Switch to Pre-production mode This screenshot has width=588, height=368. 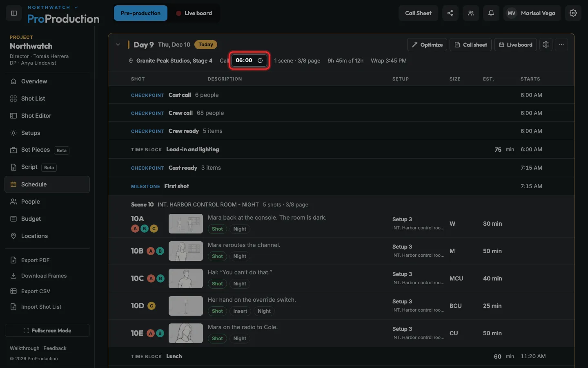[140, 13]
